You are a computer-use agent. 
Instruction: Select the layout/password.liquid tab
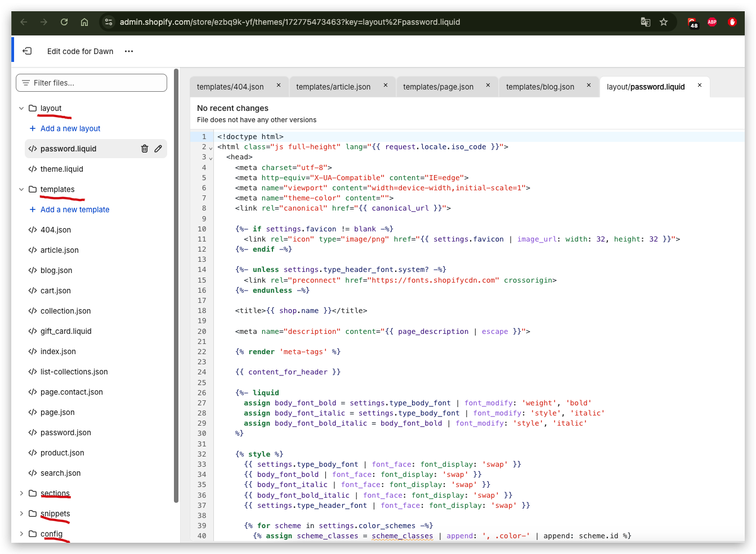646,87
